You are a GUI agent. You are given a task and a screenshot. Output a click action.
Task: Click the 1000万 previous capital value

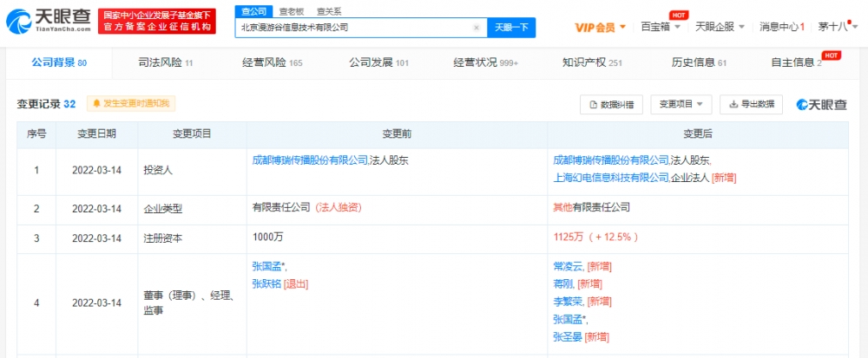pyautogui.click(x=268, y=237)
